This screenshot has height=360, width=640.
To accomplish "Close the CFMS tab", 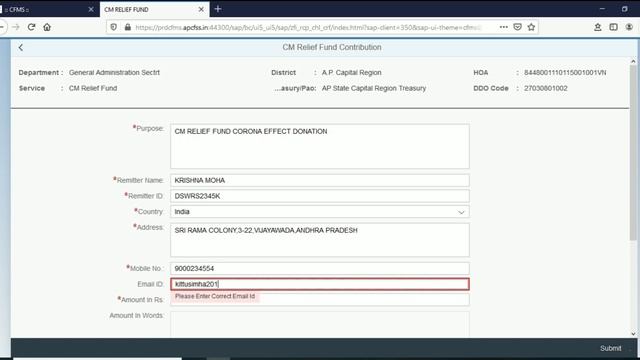I will (91, 9).
